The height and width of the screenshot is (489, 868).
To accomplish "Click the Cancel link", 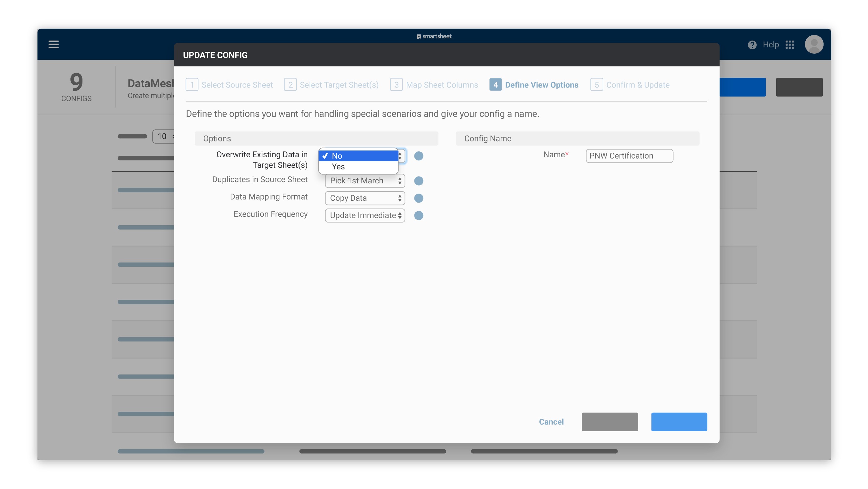I will coord(551,422).
